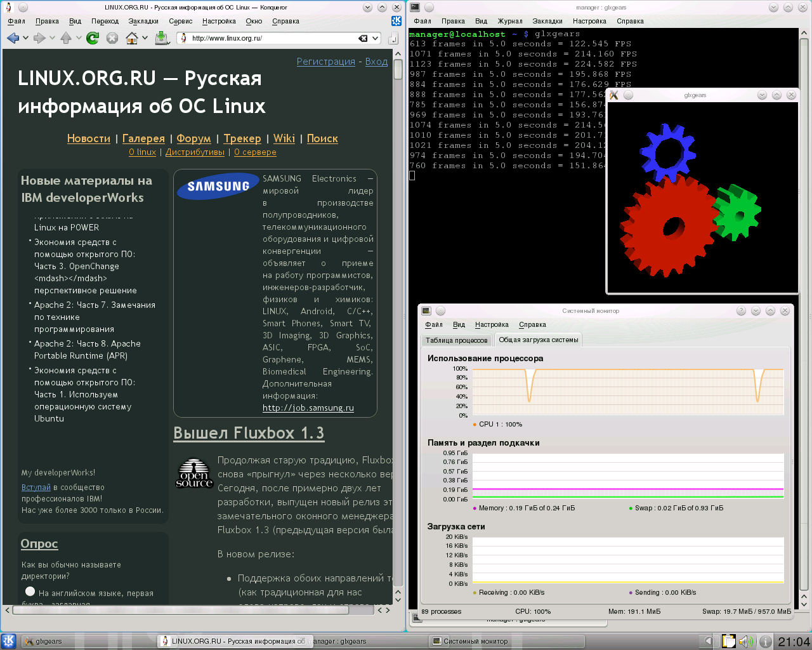Viewport: 812px width, 650px height.
Task: Open the volume mixer tray icon
Action: [x=746, y=641]
